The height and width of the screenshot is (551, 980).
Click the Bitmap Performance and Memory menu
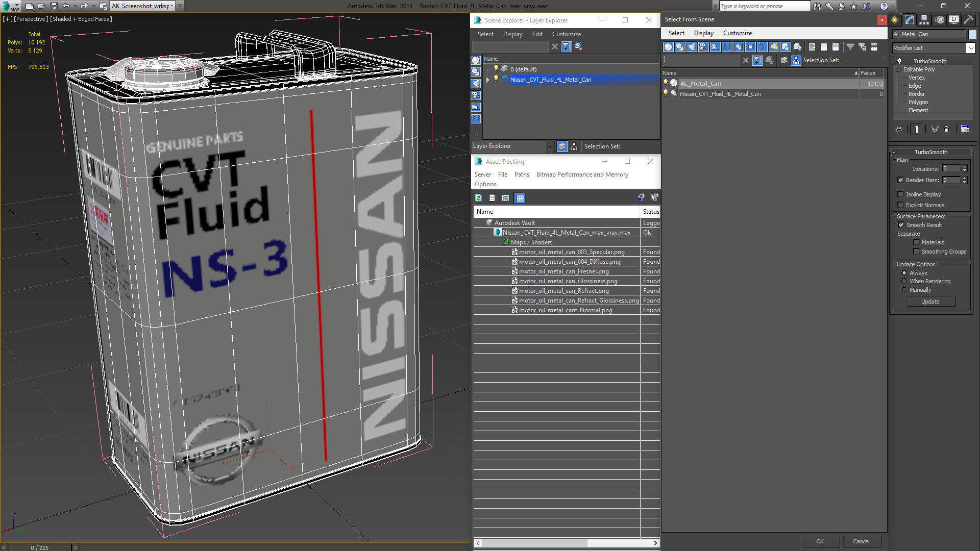tap(581, 174)
